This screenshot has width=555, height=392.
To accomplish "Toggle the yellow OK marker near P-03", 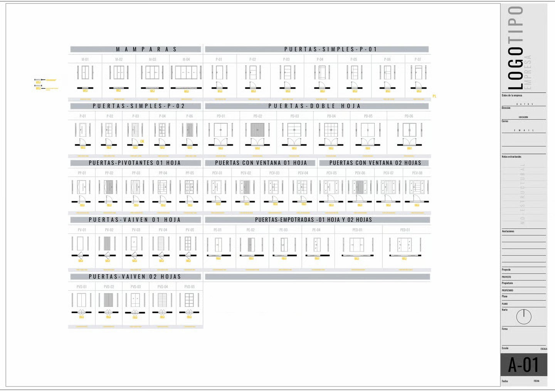I will pyautogui.click(x=142, y=142).
